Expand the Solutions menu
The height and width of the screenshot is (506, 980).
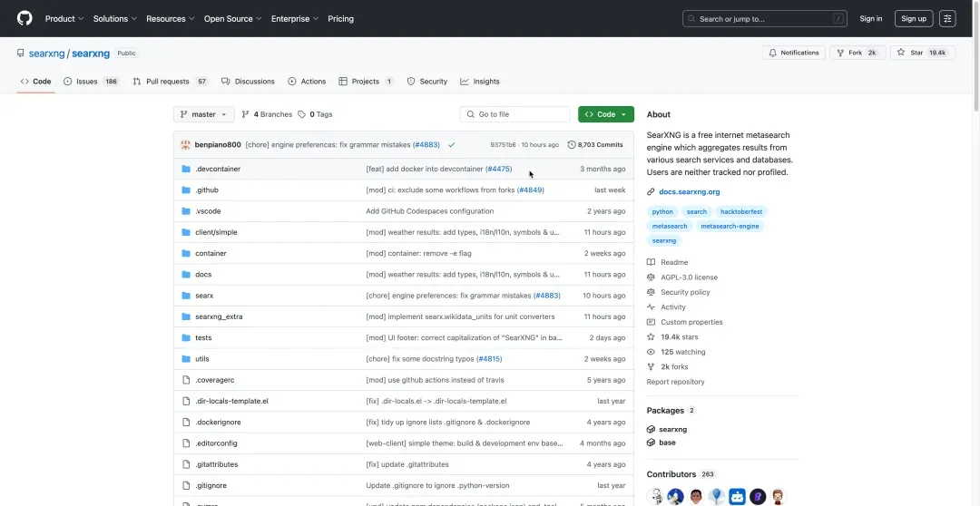(115, 19)
